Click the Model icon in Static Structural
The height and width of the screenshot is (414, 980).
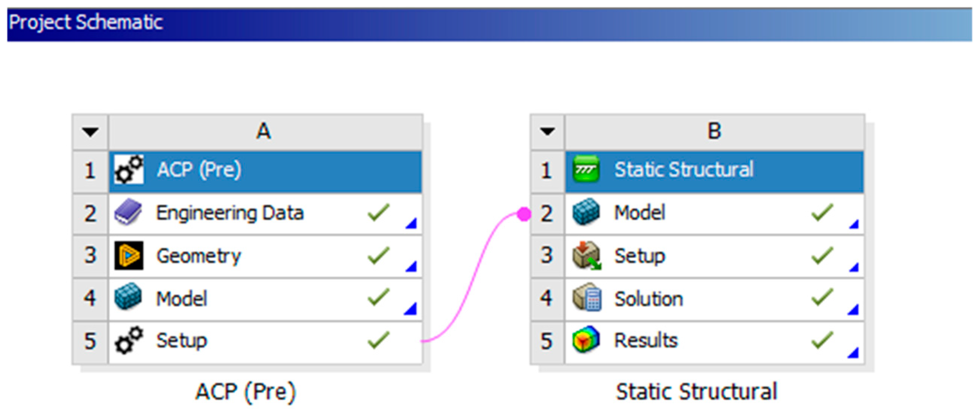point(586,212)
